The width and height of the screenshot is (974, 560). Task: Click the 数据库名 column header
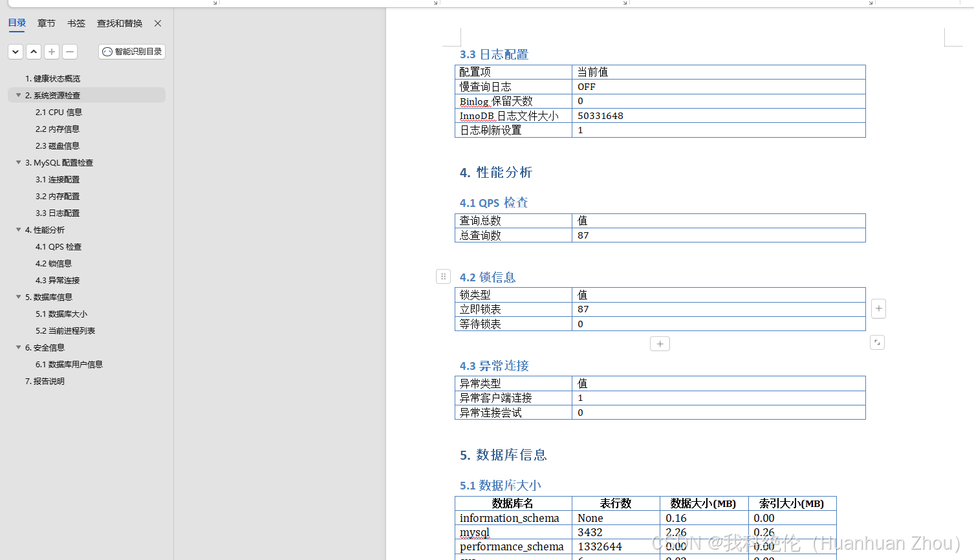click(x=514, y=503)
